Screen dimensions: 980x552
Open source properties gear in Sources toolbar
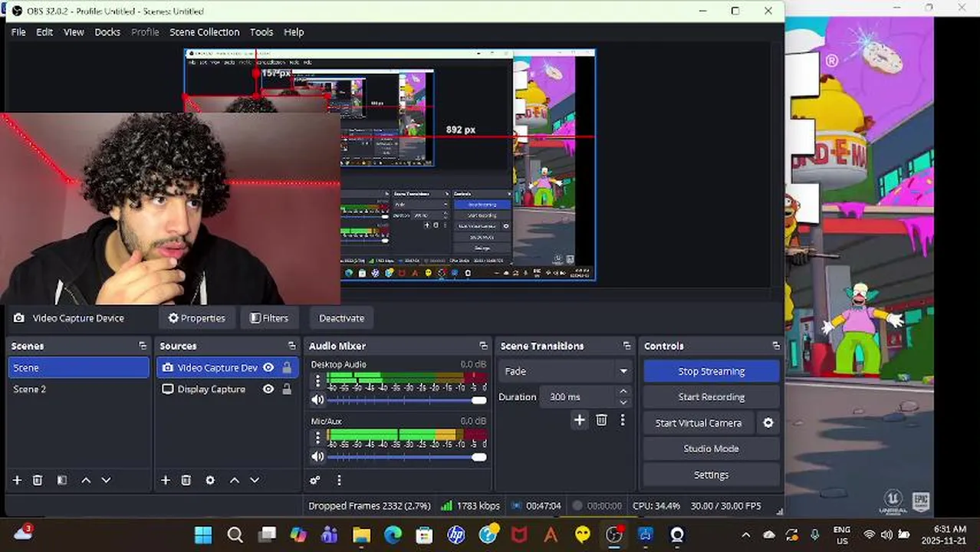(210, 480)
